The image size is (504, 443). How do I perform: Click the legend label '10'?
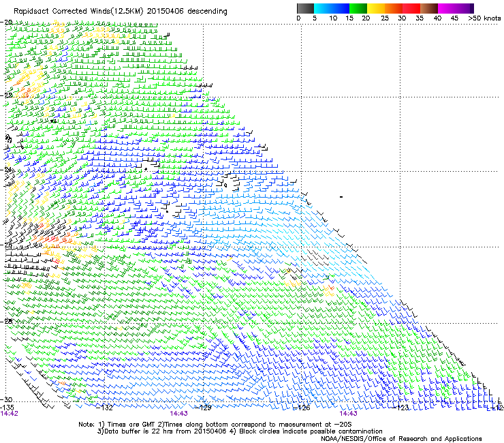click(x=333, y=18)
